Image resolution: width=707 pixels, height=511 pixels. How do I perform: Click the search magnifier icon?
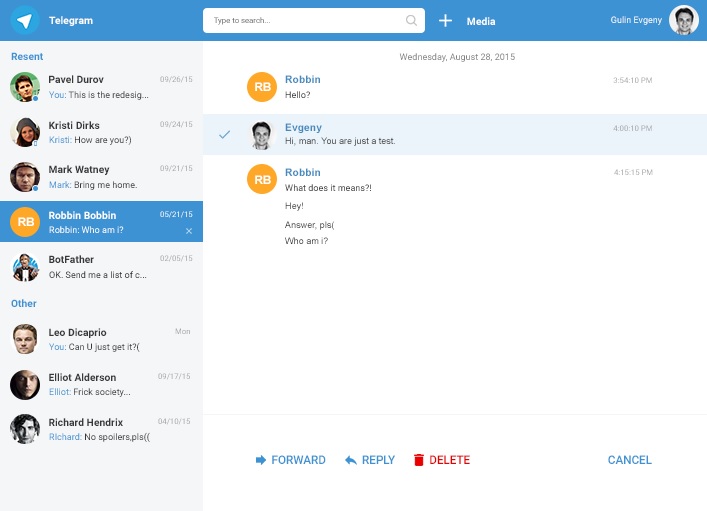[x=411, y=20]
